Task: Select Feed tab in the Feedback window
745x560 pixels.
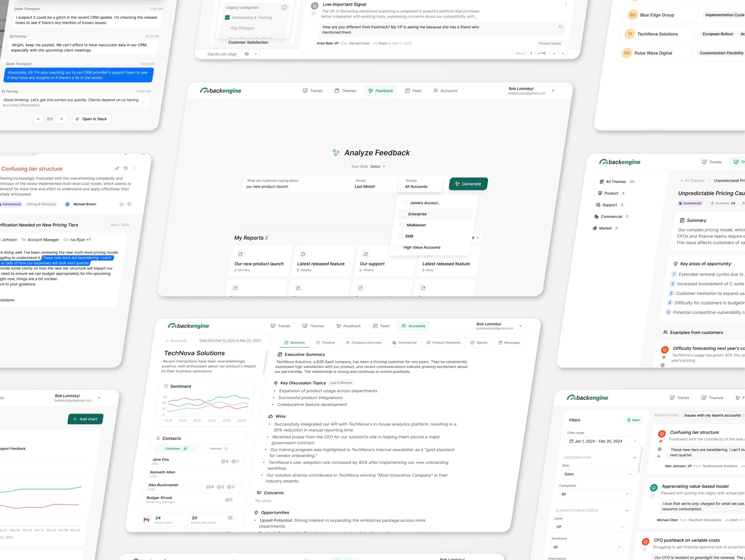Action: point(413,91)
